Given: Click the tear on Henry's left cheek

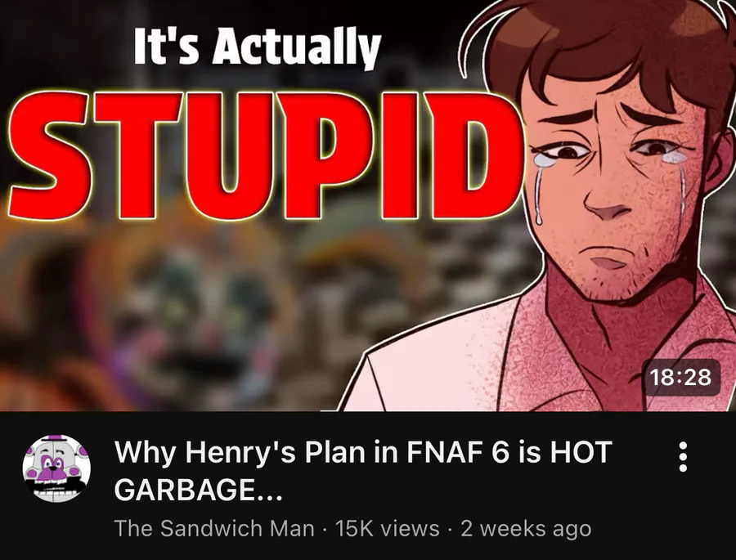Looking at the screenshot, I should click(539, 190).
